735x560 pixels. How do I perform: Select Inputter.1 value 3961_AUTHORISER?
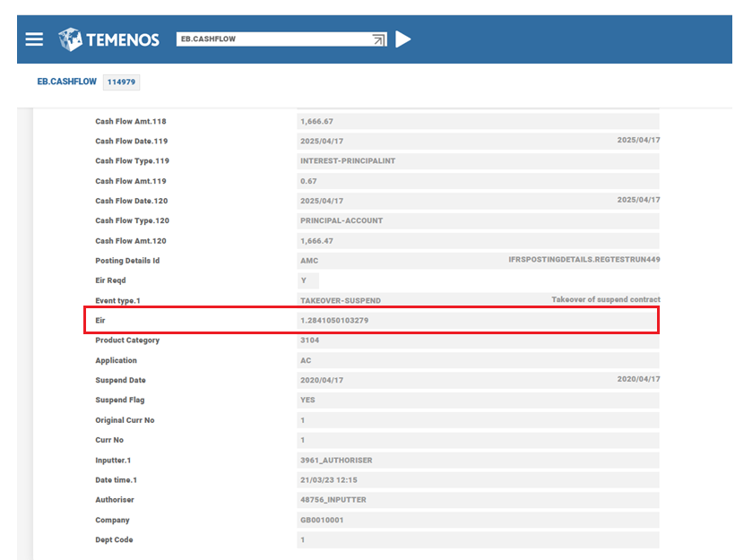[x=336, y=461]
